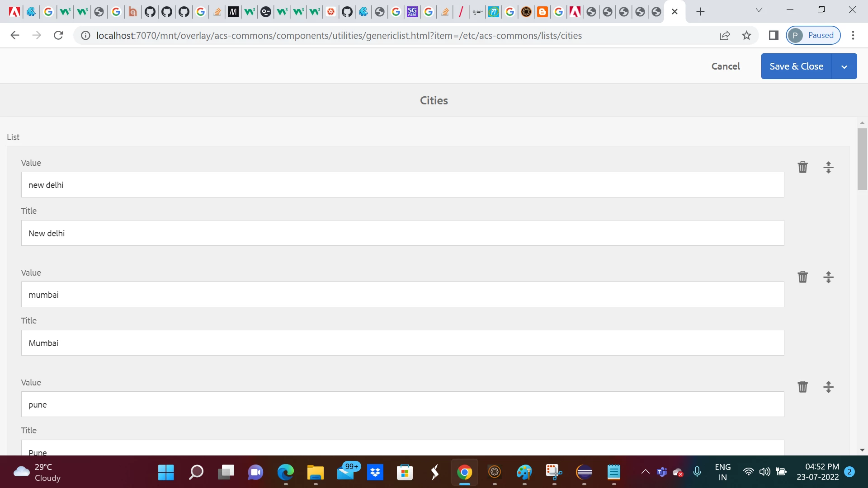The width and height of the screenshot is (868, 488).
Task: Click page vertical scrollbar thumb
Action: coord(862,159)
